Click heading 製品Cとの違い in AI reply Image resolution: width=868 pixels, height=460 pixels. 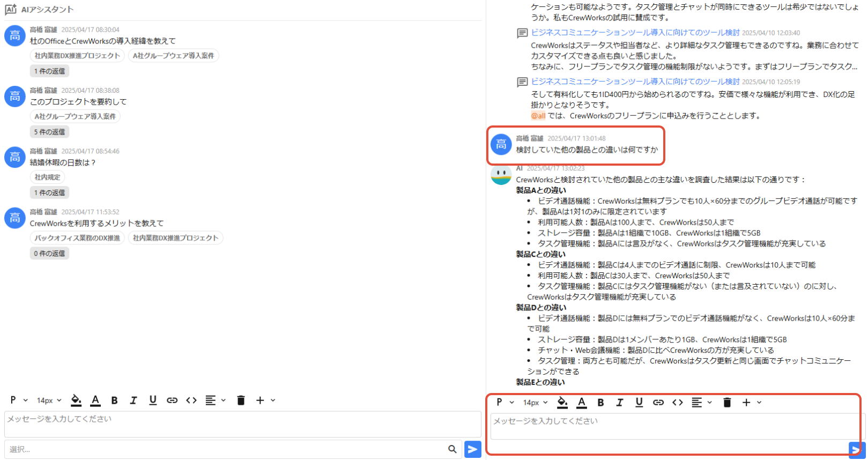click(x=541, y=254)
